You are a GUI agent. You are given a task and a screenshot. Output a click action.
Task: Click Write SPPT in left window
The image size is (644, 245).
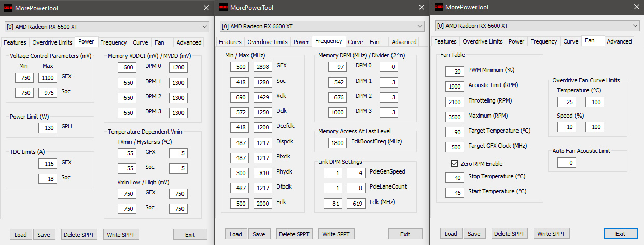coord(121,235)
